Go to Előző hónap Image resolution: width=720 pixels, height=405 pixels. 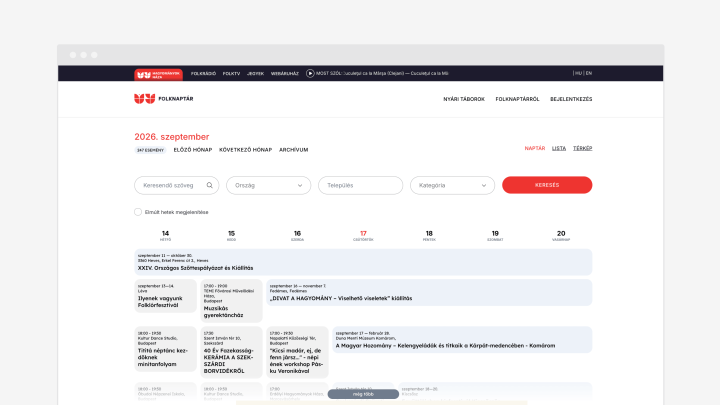point(193,150)
